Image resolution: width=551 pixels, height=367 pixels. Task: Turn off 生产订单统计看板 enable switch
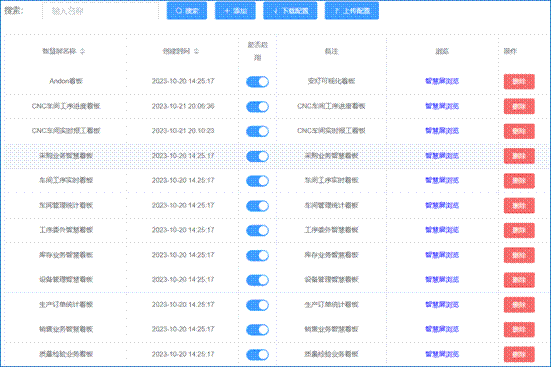click(x=258, y=305)
